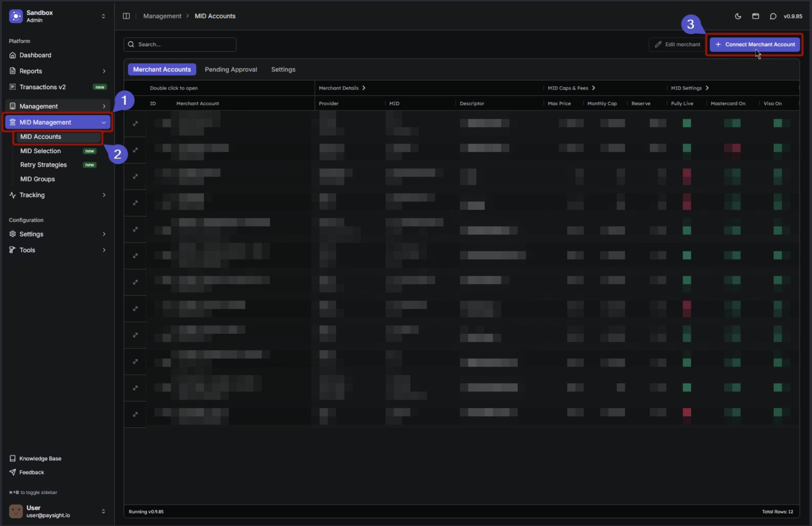
Task: Click first row Fully Live green indicator
Action: [x=686, y=123]
